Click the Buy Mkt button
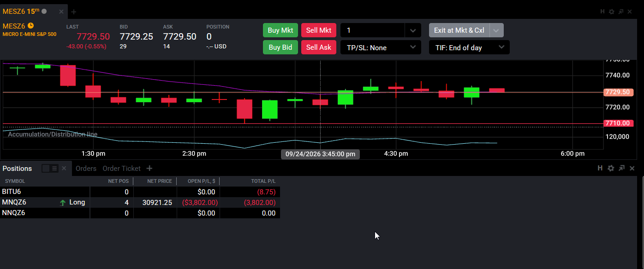 [280, 30]
